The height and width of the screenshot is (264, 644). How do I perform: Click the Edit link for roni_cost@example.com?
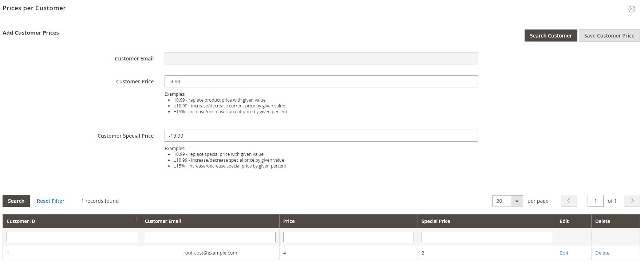click(564, 253)
